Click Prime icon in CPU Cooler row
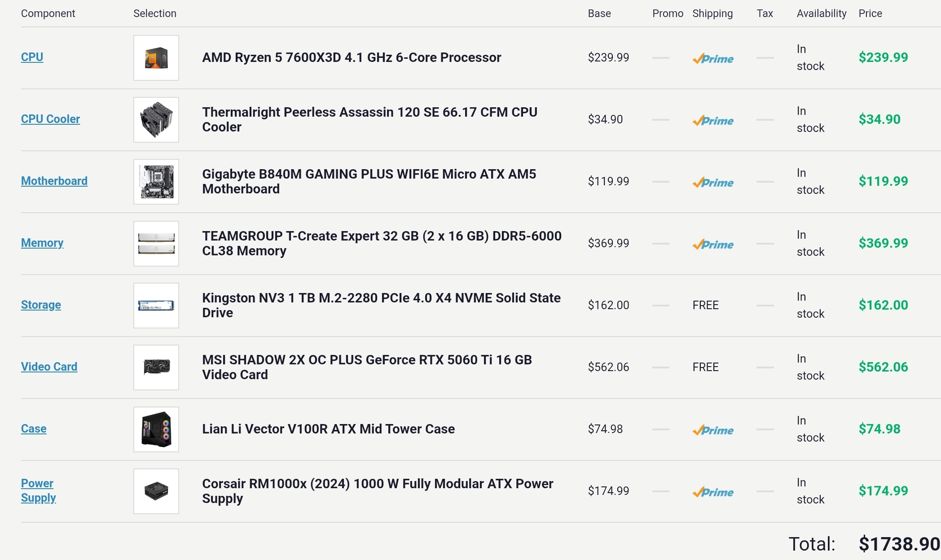This screenshot has width=941, height=560. click(712, 120)
